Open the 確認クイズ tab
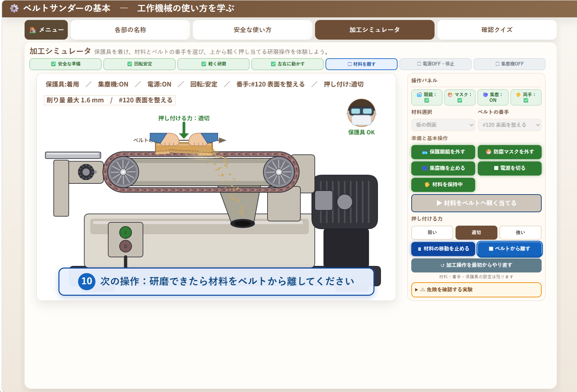The width and height of the screenshot is (577, 392). coord(497,30)
